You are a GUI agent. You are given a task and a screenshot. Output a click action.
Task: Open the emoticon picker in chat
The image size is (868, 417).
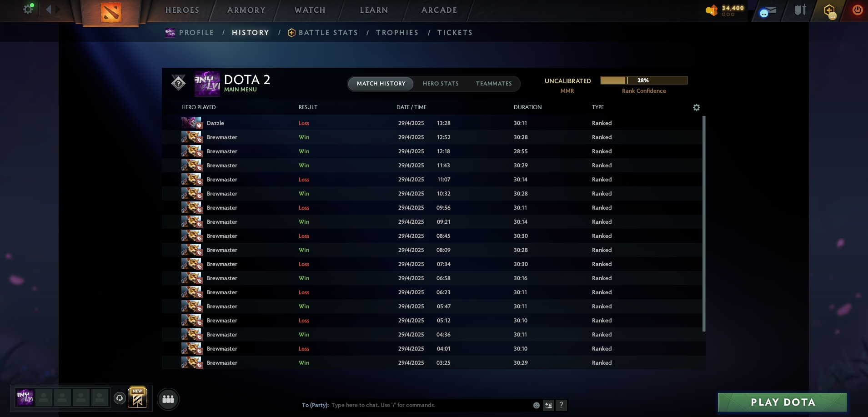[x=537, y=405]
